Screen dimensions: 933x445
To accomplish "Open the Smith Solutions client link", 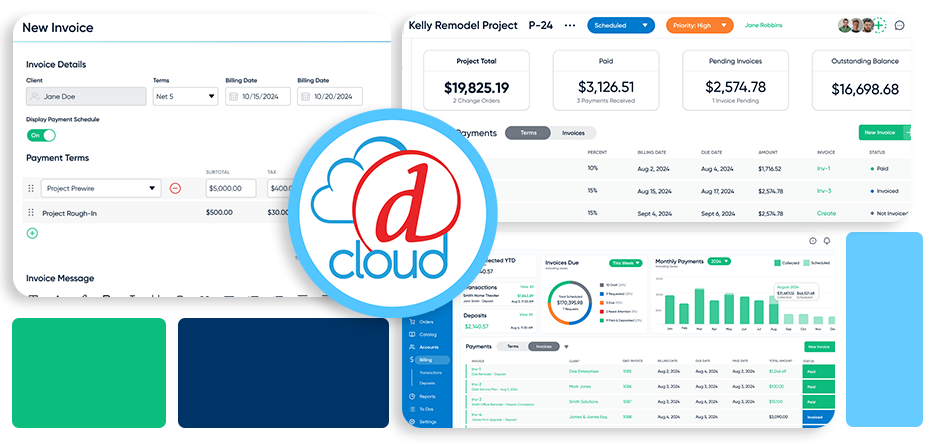I will pyautogui.click(x=583, y=402).
